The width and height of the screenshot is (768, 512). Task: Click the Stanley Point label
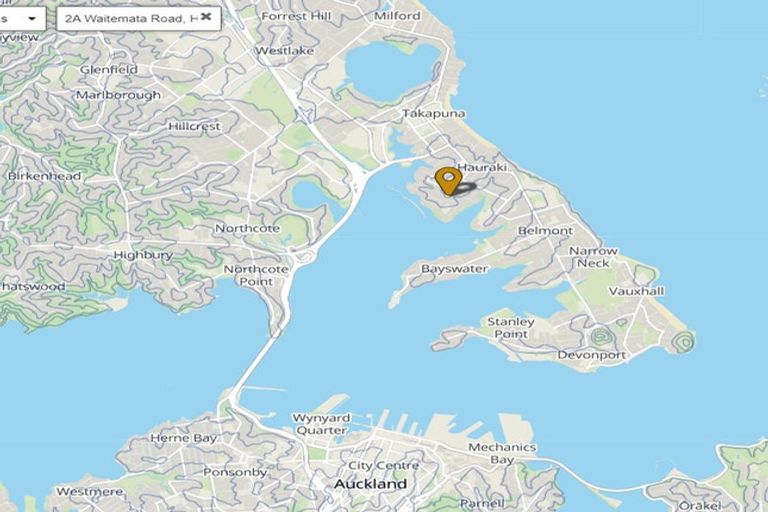pyautogui.click(x=511, y=328)
